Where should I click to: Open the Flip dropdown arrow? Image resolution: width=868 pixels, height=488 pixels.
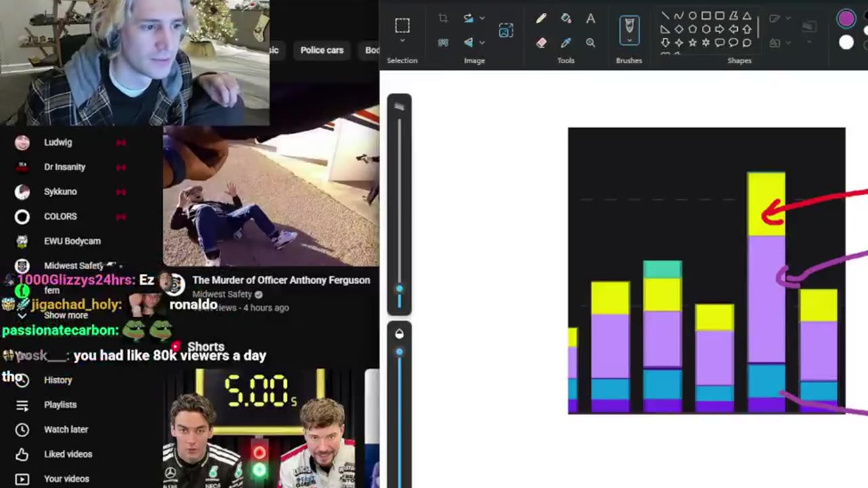[x=482, y=42]
